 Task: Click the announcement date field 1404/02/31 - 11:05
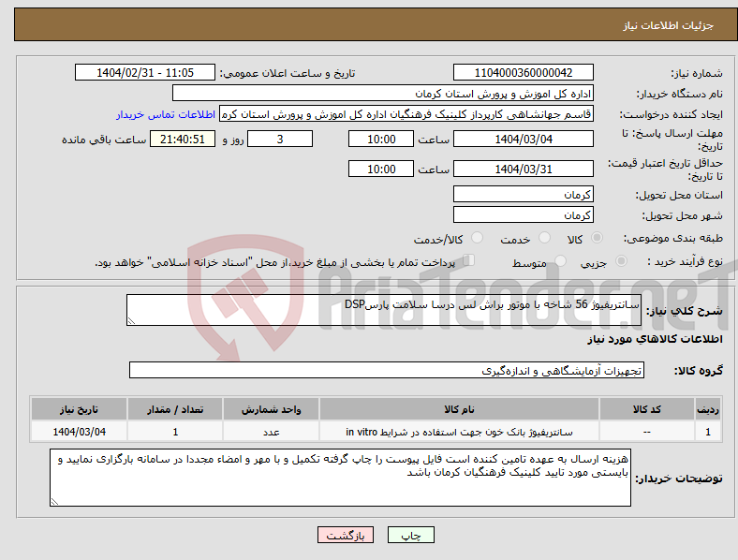pyautogui.click(x=145, y=72)
